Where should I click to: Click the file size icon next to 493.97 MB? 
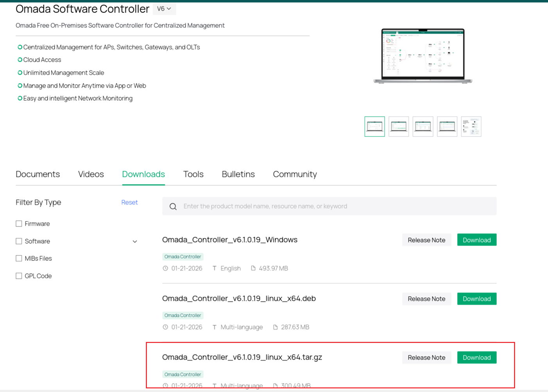pos(253,268)
